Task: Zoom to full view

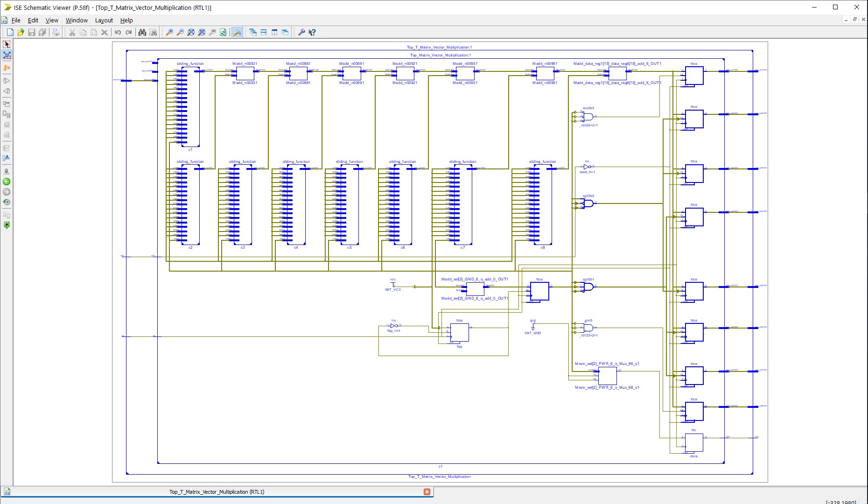Action: [190, 32]
